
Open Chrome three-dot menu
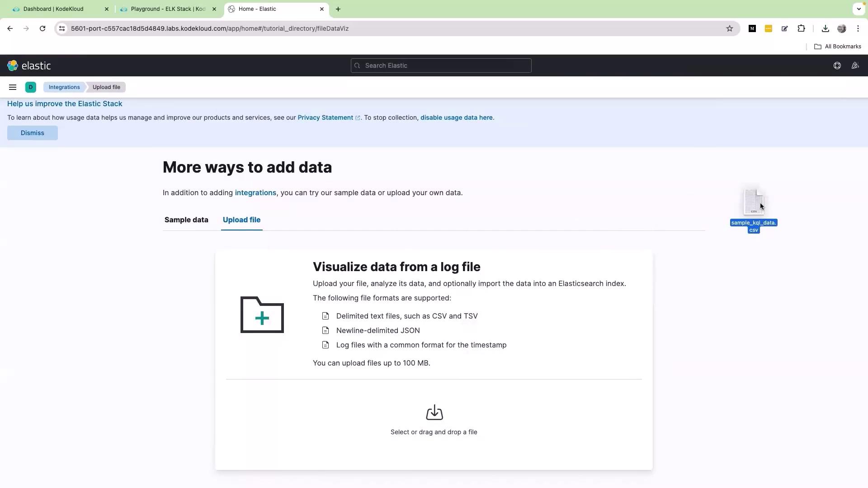click(858, 28)
